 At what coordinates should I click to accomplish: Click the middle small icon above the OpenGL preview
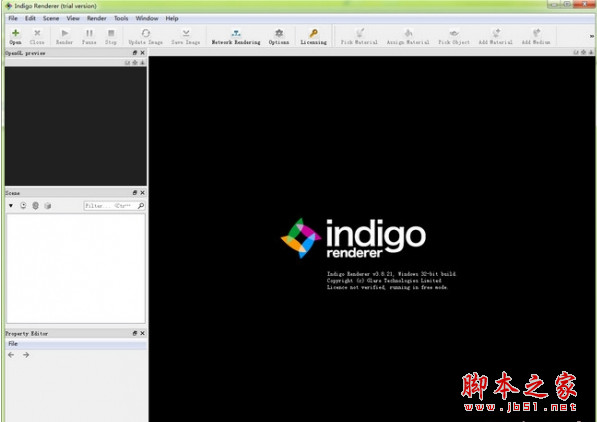(135, 62)
